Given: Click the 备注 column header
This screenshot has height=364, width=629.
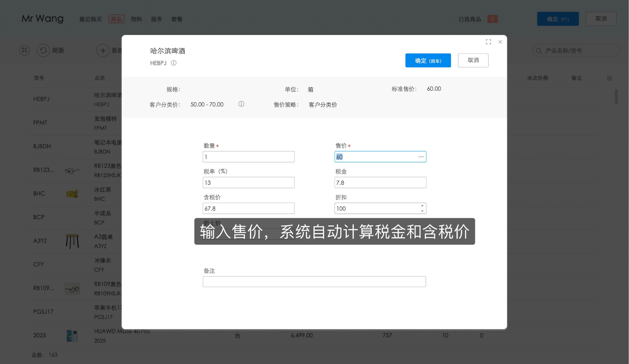Looking at the screenshot, I should point(577,78).
